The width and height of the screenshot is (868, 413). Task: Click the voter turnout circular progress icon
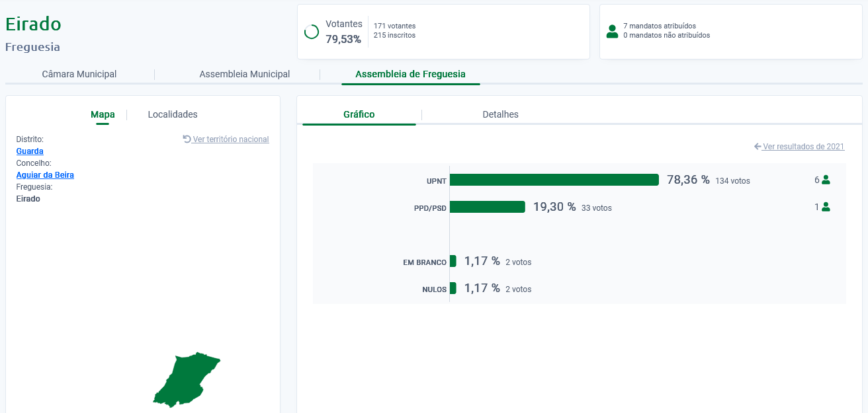(x=311, y=32)
